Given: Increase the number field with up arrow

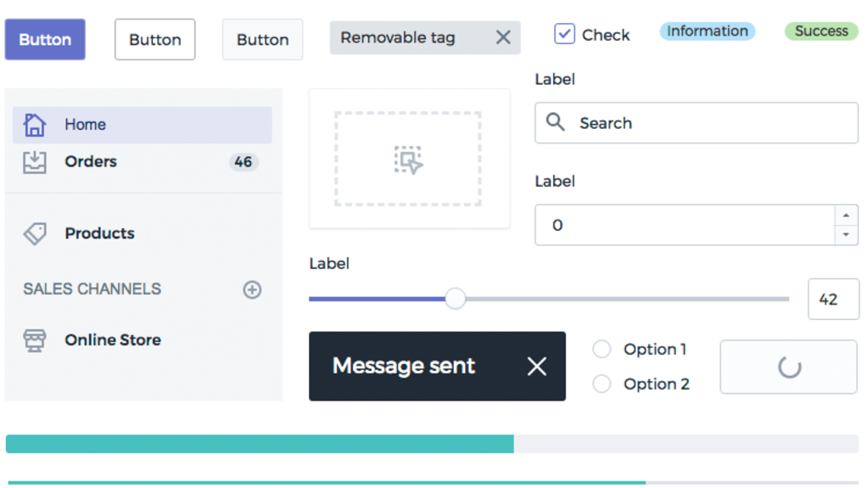Looking at the screenshot, I should 846,215.
